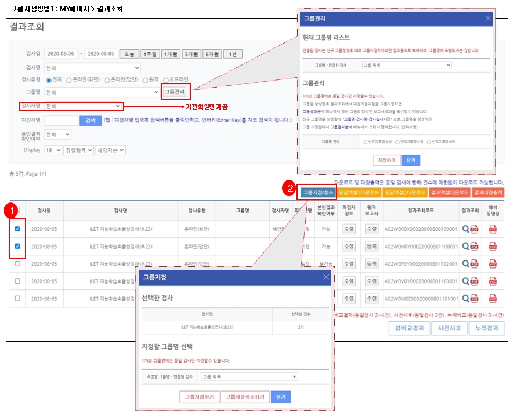Click the 피검자명 search input field
Image resolution: width=514 pixels, height=420 pixels.
click(x=61, y=120)
